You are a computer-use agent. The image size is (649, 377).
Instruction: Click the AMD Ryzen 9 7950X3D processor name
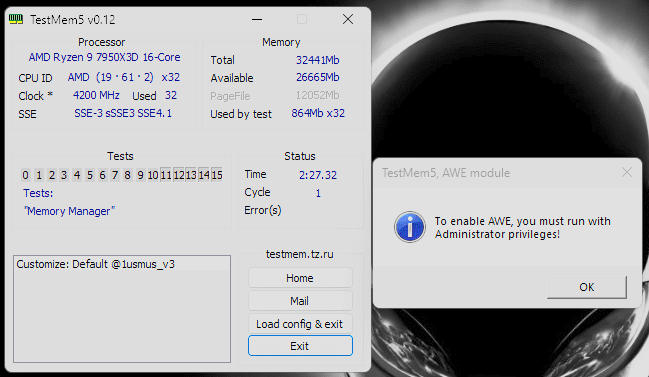(x=104, y=57)
